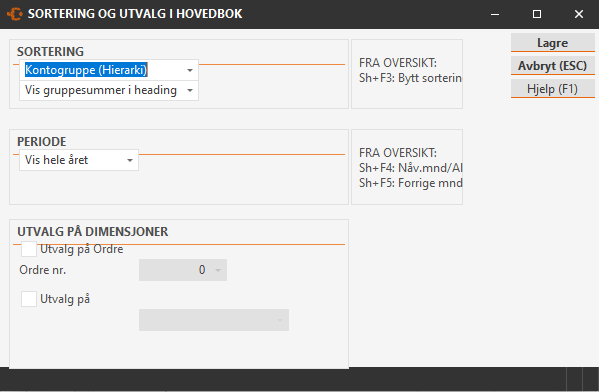The height and width of the screenshot is (392, 599).
Task: Click the application logo icon in title bar
Action: pos(15,14)
